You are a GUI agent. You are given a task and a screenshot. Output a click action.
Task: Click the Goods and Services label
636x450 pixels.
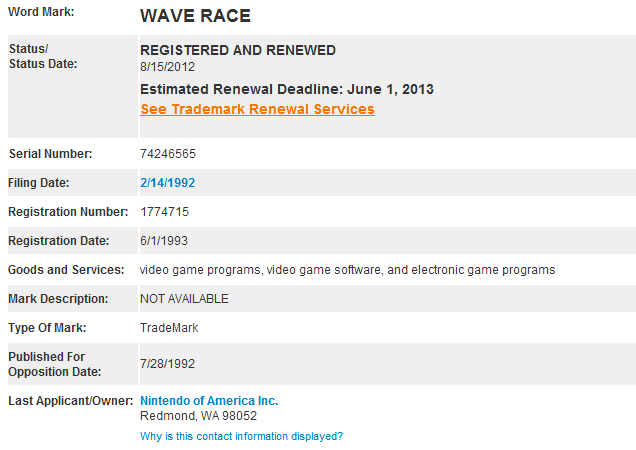(66, 270)
